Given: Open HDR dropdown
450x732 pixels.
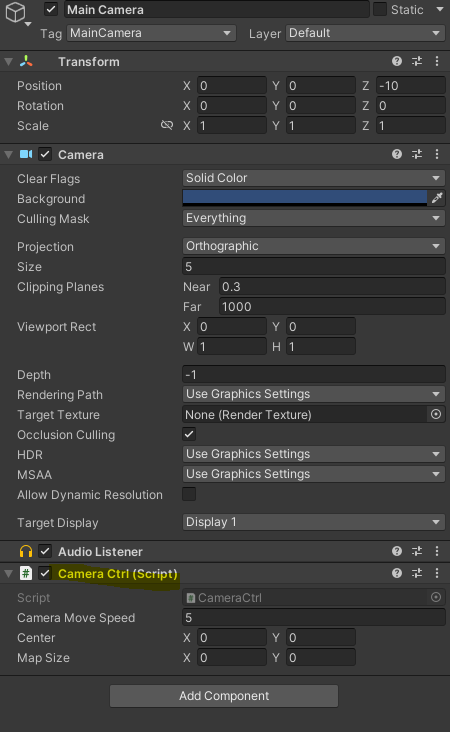Looking at the screenshot, I should 313,454.
